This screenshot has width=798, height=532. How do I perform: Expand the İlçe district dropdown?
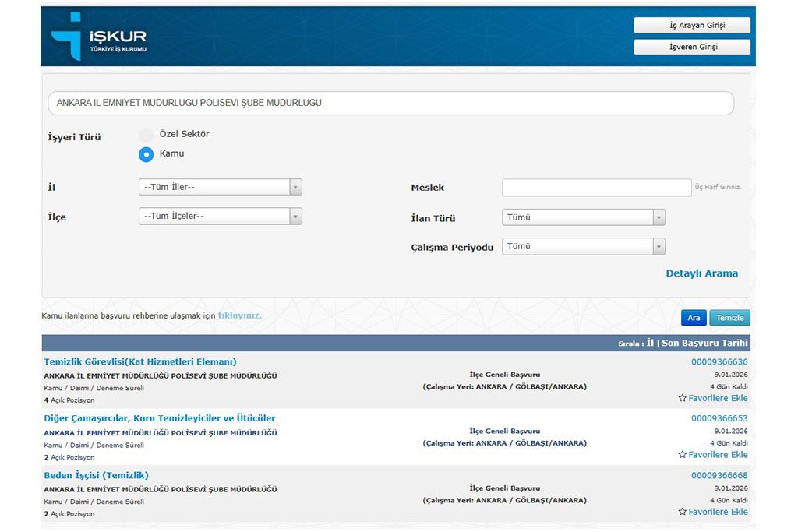pyautogui.click(x=220, y=216)
